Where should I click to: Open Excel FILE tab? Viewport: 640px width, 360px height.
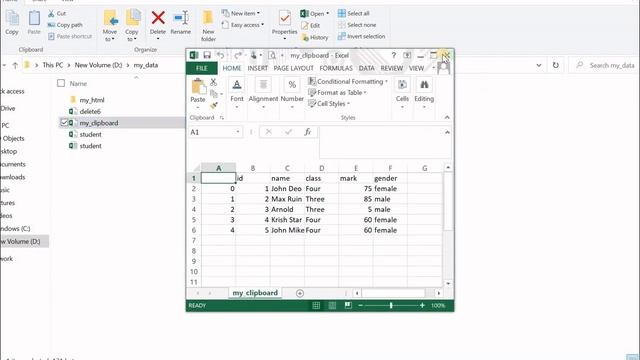pos(202,68)
